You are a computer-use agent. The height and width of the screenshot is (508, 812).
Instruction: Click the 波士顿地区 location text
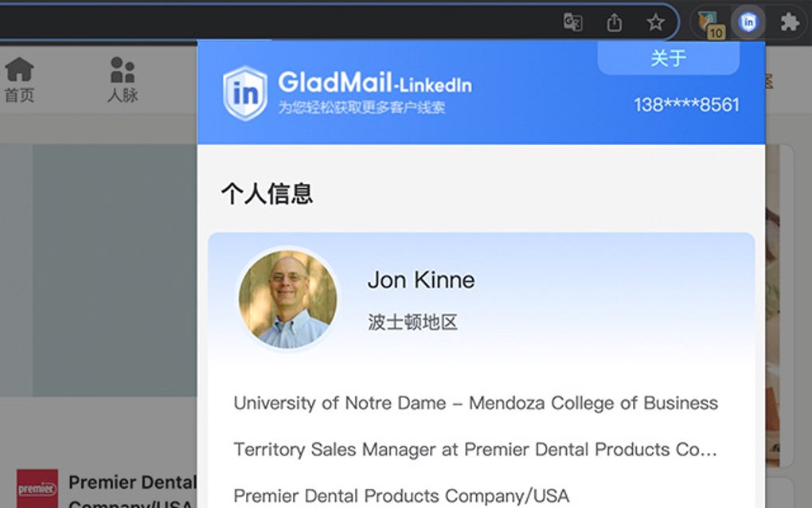[x=412, y=322]
